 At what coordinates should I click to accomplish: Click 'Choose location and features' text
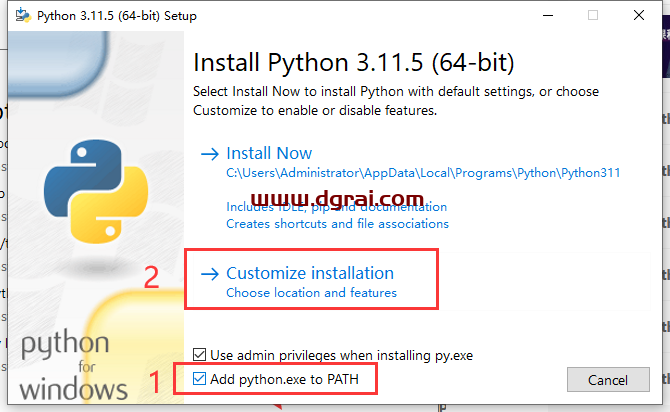311,293
